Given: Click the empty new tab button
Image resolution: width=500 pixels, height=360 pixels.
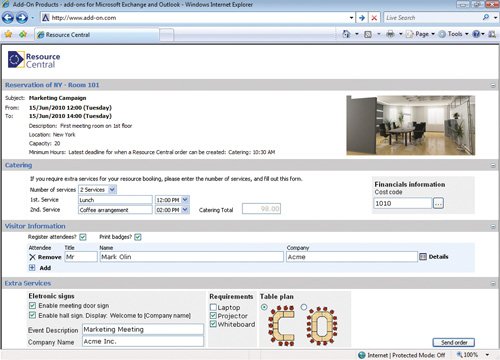Looking at the screenshot, I should 166,35.
